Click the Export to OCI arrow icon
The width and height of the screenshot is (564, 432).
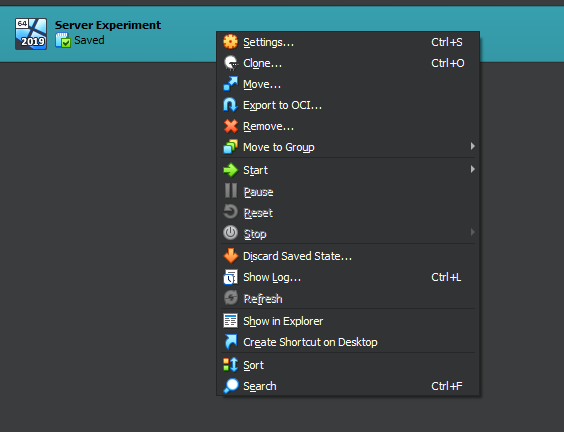[230, 105]
